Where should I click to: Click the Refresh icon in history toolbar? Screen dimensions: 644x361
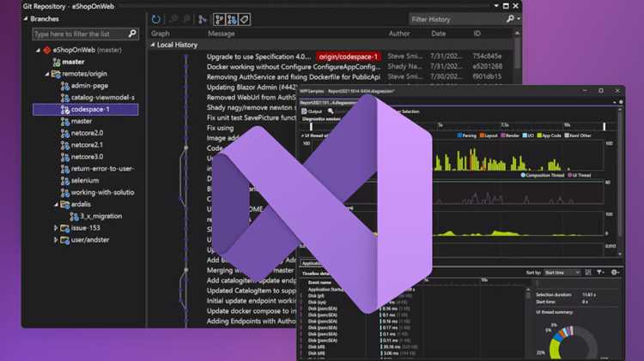point(156,19)
